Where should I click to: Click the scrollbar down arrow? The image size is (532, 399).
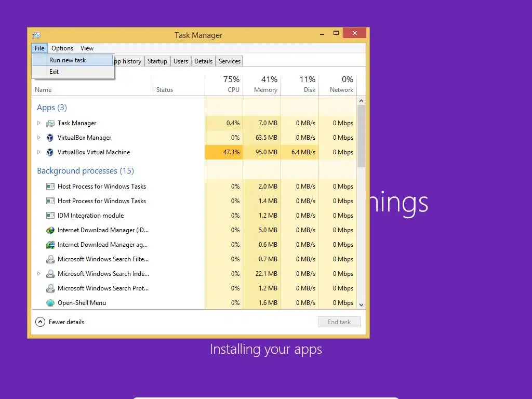coord(362,304)
